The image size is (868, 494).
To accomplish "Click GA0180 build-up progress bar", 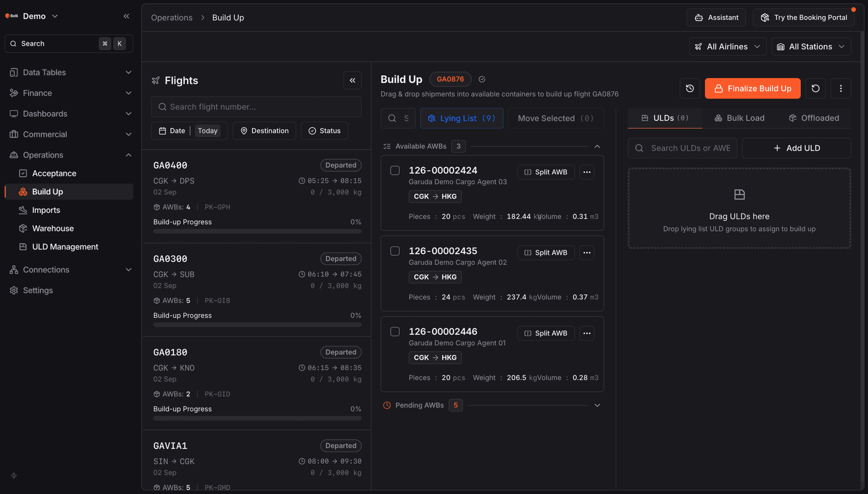I will pyautogui.click(x=257, y=419).
